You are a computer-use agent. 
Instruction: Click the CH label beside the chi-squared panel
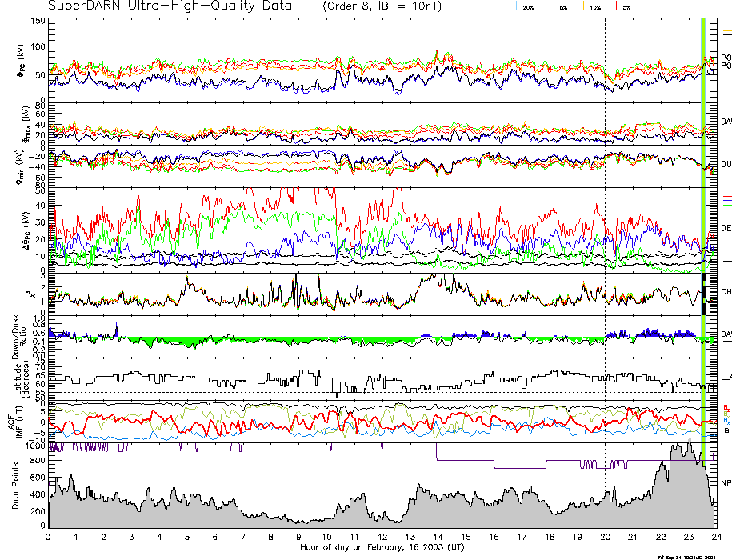point(726,292)
